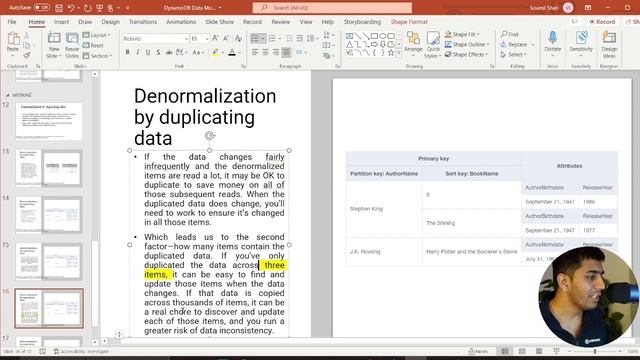Click the Rectangle shape in shapes gallery

[374, 36]
